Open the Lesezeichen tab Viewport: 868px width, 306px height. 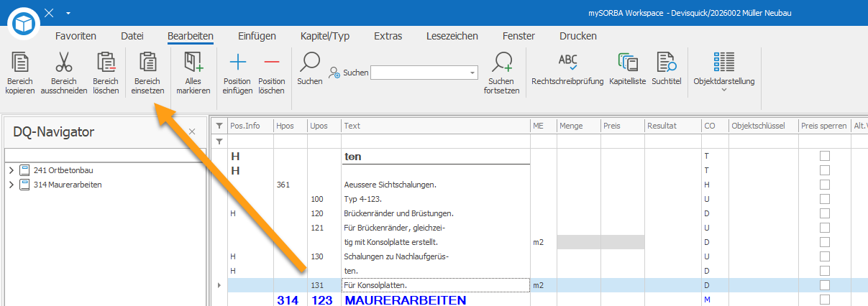click(x=452, y=36)
